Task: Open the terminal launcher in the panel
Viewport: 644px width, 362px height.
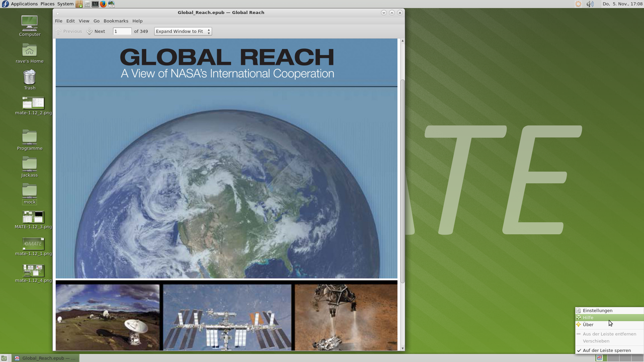Action: (95, 4)
